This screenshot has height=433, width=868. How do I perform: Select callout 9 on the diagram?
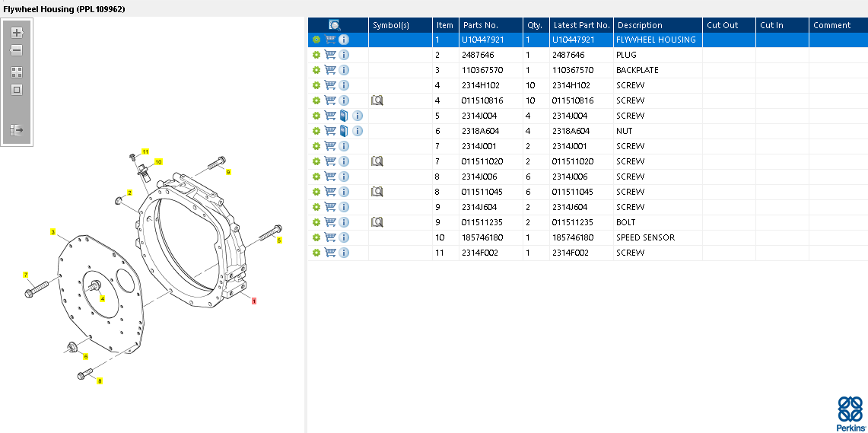click(x=228, y=172)
